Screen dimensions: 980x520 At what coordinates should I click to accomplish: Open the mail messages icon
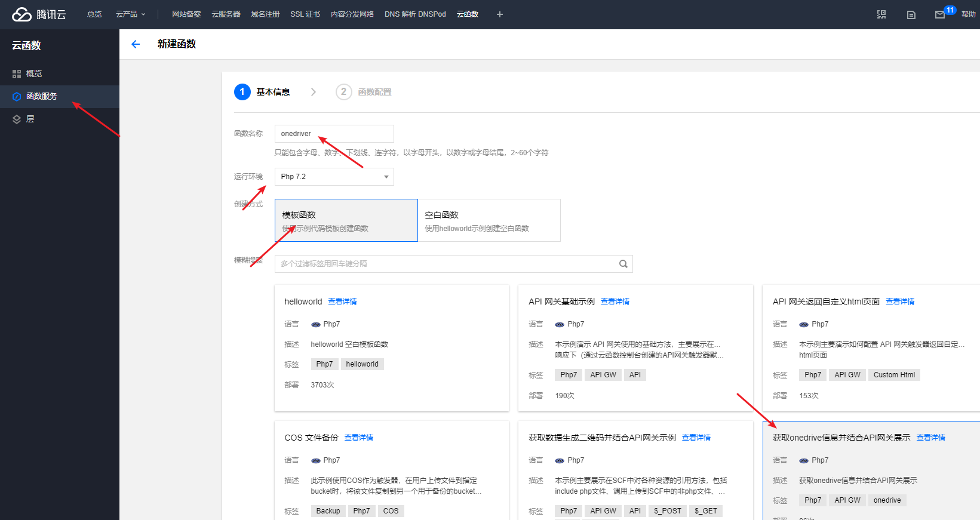940,15
